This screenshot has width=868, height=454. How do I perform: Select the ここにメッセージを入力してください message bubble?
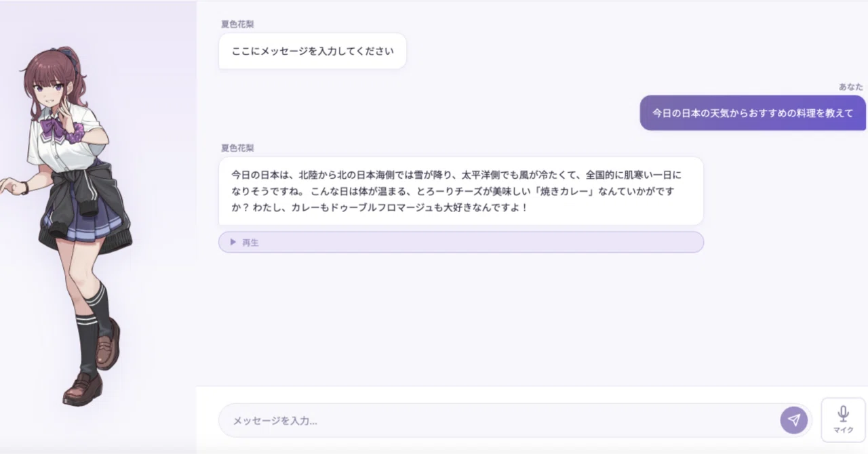click(x=313, y=51)
